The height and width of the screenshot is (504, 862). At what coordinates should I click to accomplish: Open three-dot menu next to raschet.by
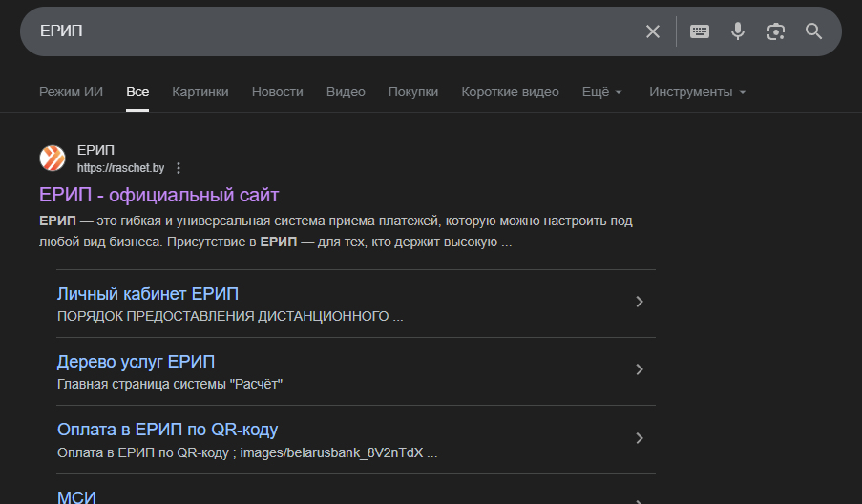tap(178, 168)
